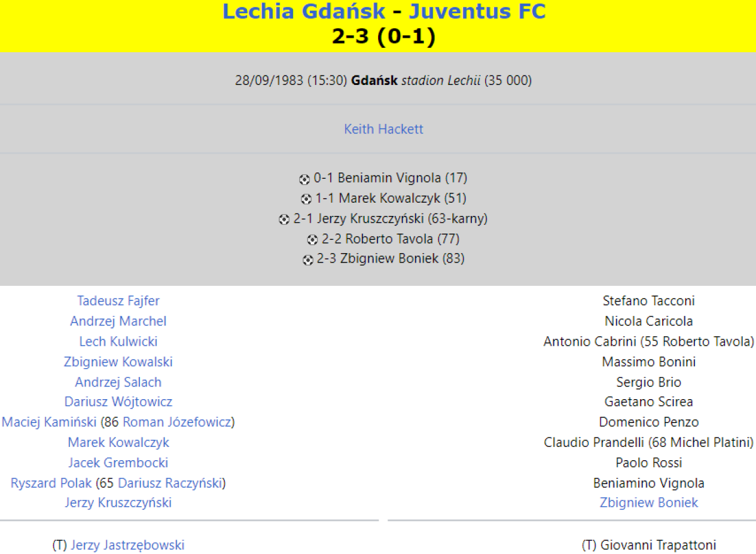Image resolution: width=756 pixels, height=554 pixels.
Task: Open coach Jerzy Jastrzębowski's page
Action: click(x=127, y=545)
